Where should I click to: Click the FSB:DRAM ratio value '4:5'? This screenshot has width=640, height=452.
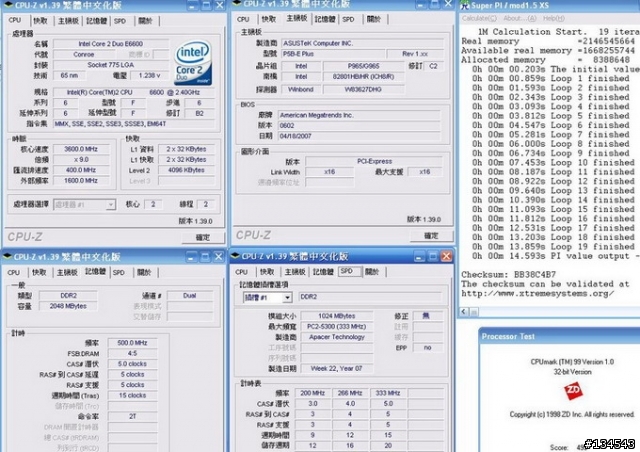point(132,353)
